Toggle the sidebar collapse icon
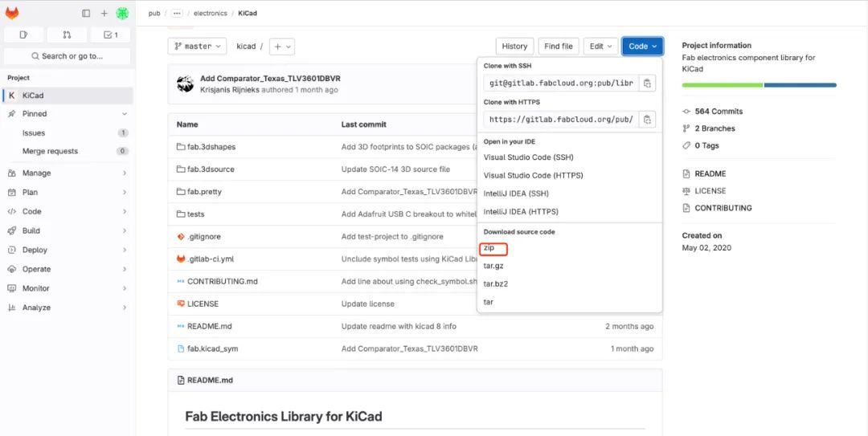This screenshot has height=436, width=868. (86, 14)
